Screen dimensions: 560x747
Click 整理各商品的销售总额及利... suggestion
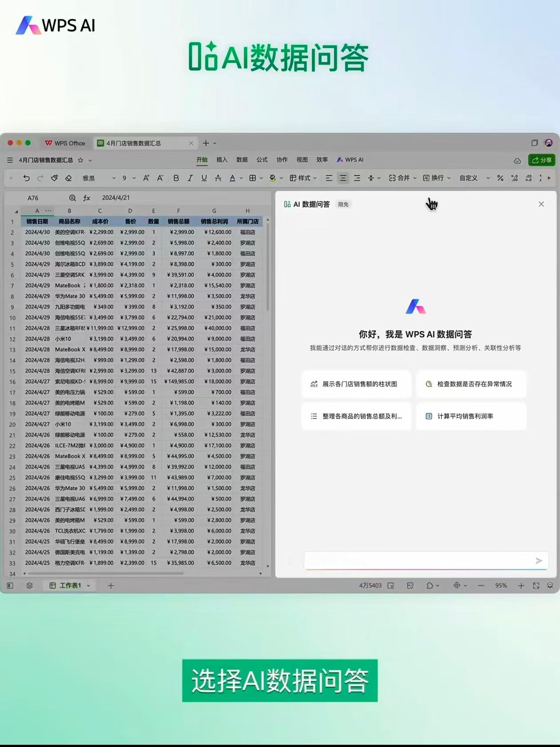[x=356, y=416]
